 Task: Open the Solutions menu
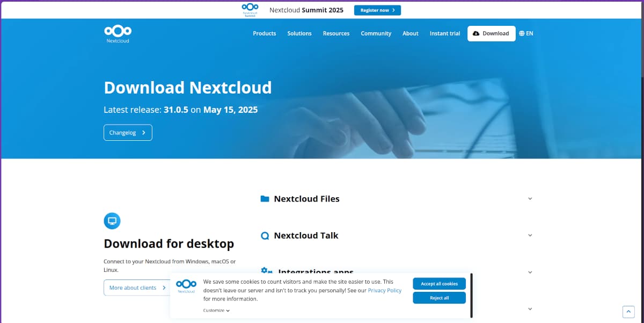(x=299, y=33)
